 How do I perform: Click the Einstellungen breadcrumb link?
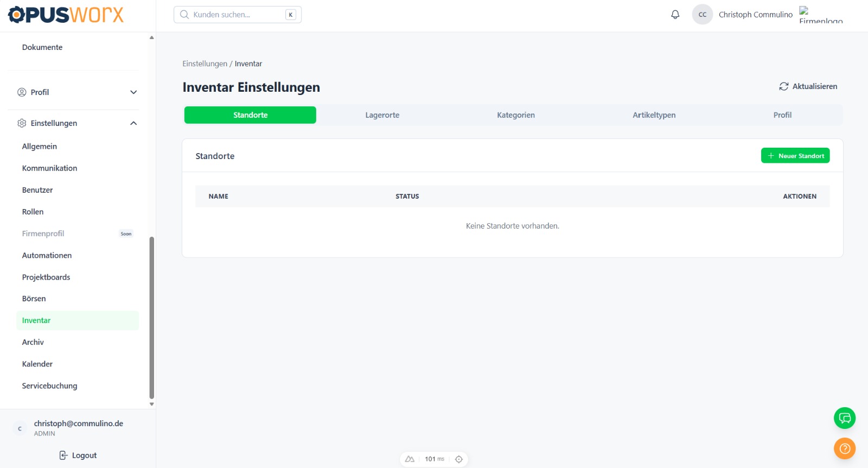(205, 64)
